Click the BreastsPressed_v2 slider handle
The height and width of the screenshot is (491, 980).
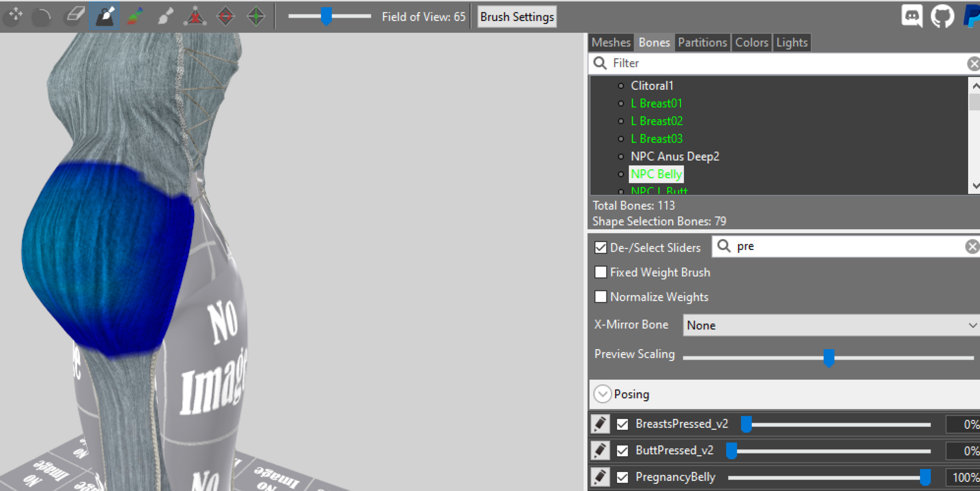[x=746, y=424]
